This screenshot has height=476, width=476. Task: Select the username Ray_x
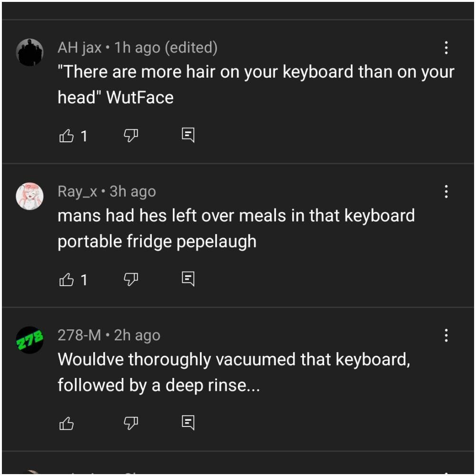click(77, 191)
